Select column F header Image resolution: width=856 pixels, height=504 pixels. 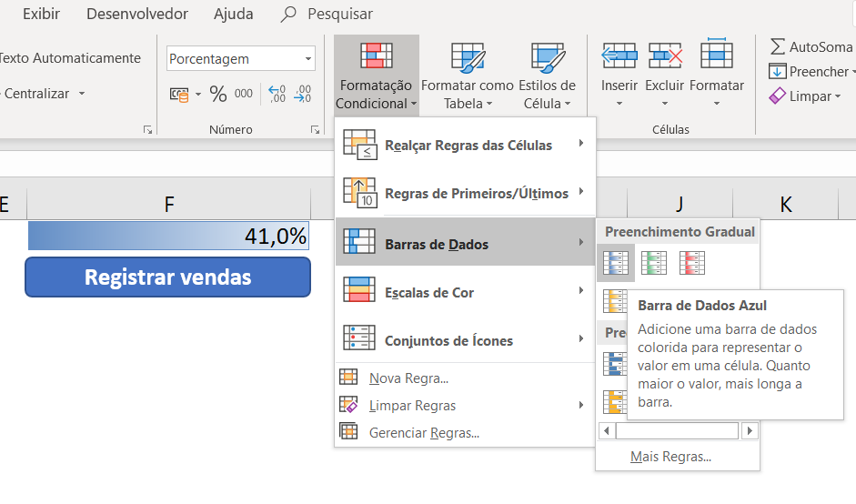(168, 204)
